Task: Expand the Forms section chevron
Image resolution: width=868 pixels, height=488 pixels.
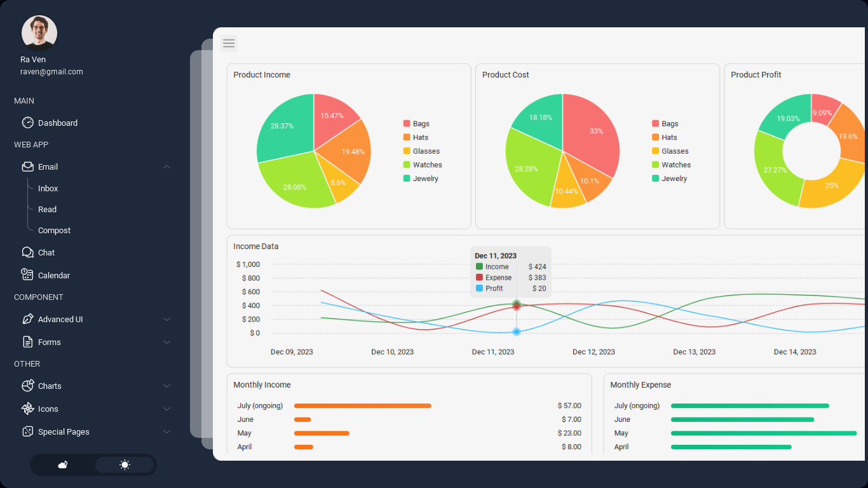Action: click(166, 342)
